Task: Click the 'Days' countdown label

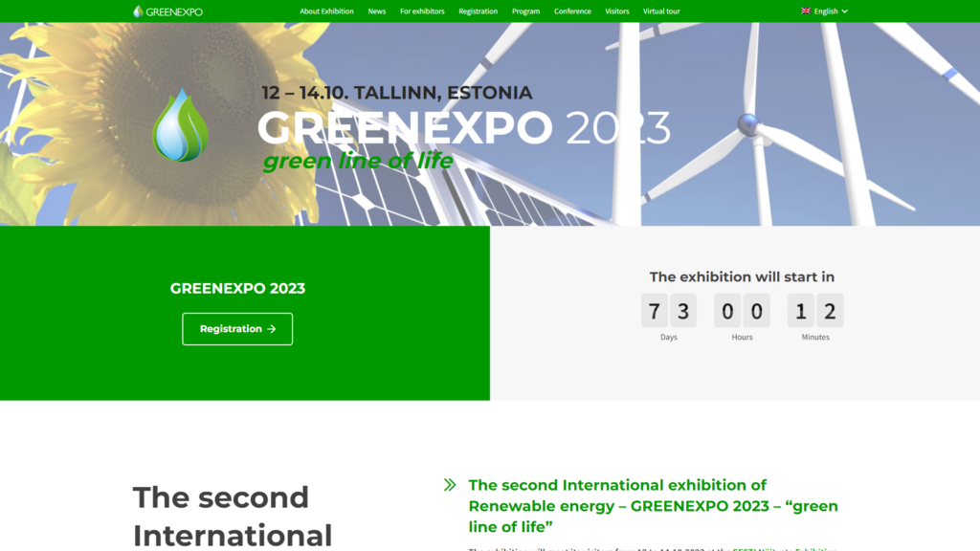Action: pyautogui.click(x=669, y=337)
